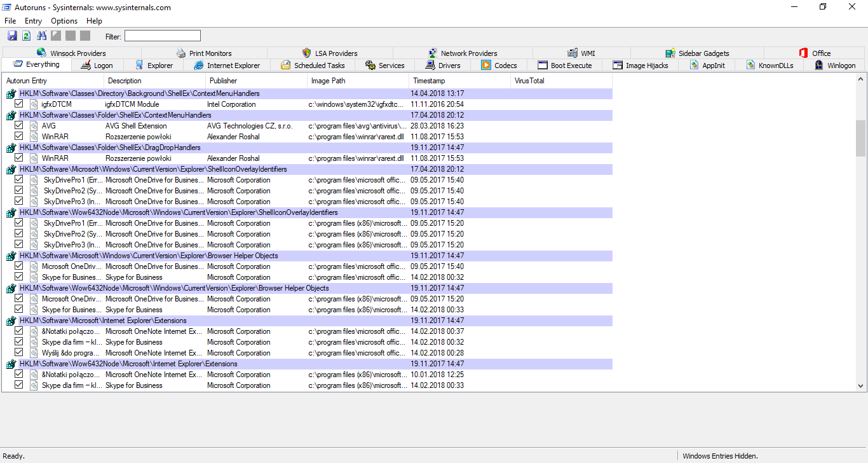
Task: Click the Boot Execute window icon
Action: pyautogui.click(x=543, y=65)
